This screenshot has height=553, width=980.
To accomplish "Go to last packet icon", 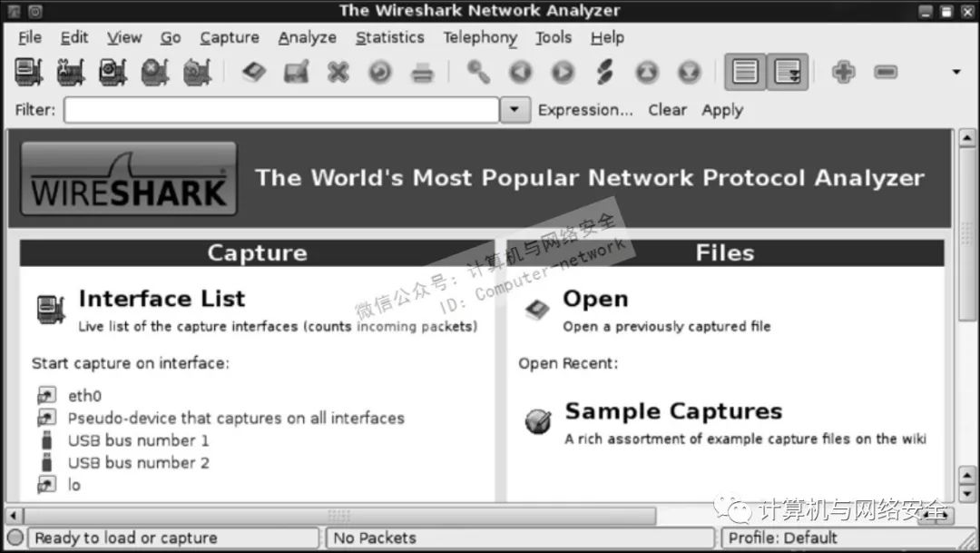I will 690,72.
